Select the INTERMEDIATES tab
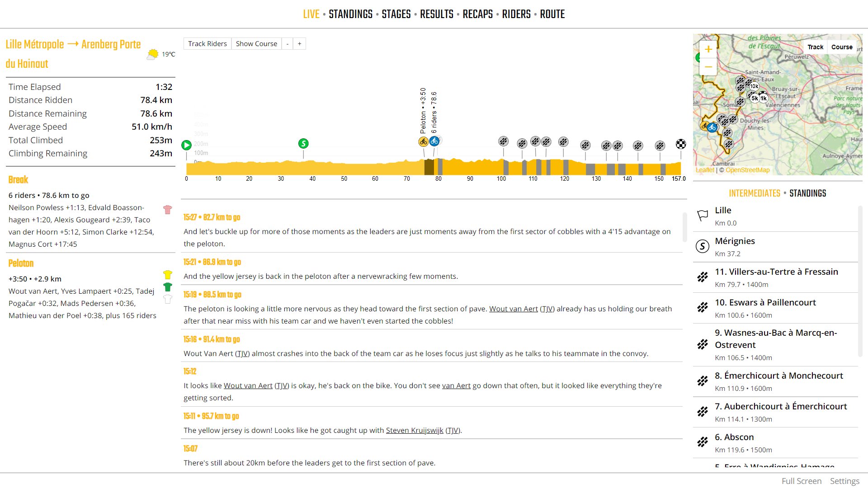This screenshot has height=488, width=868. coord(754,193)
